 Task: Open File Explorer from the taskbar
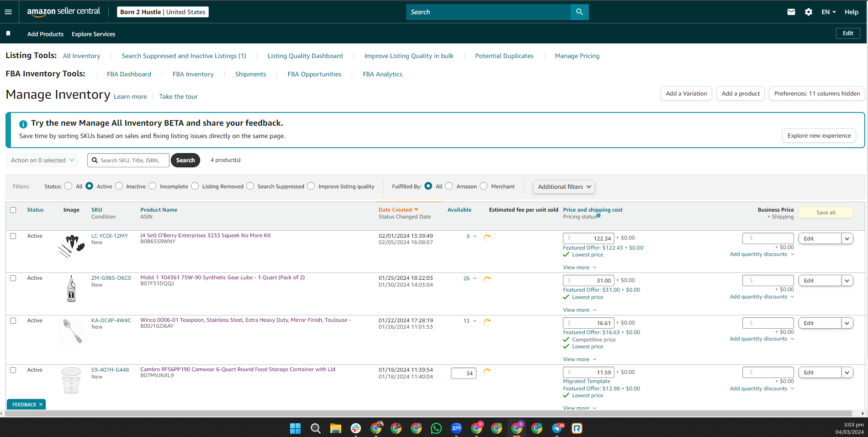coord(336,428)
